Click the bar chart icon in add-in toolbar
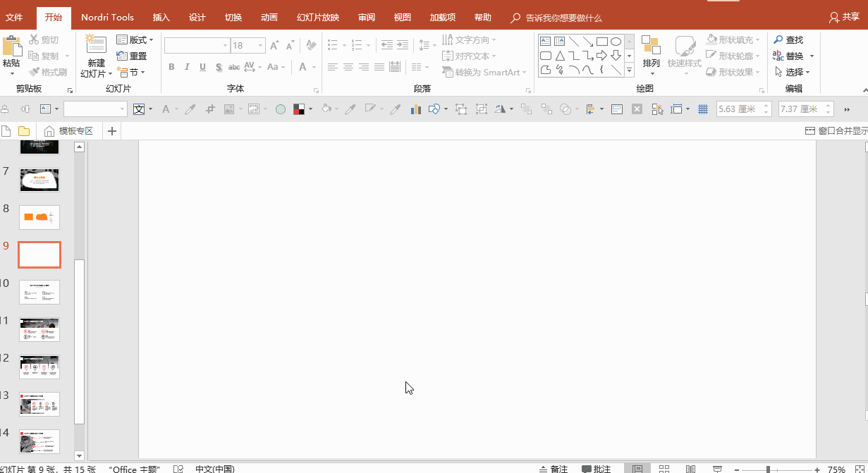 (x=415, y=109)
